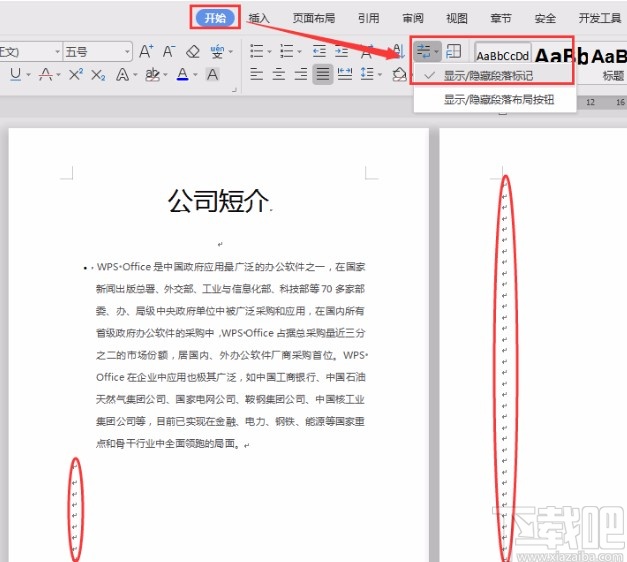The width and height of the screenshot is (627, 562).
Task: Apply font color with blue-underlined A
Action: click(x=183, y=74)
